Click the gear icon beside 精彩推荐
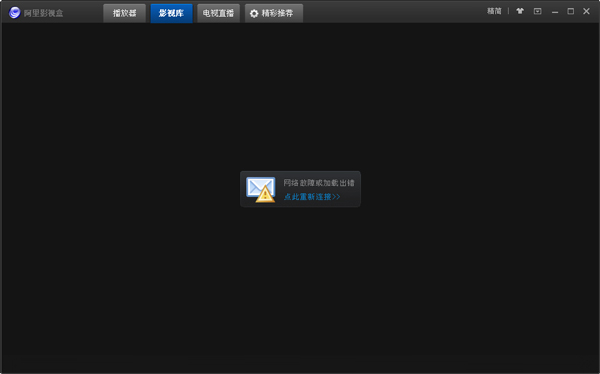The width and height of the screenshot is (600, 374). coord(254,13)
